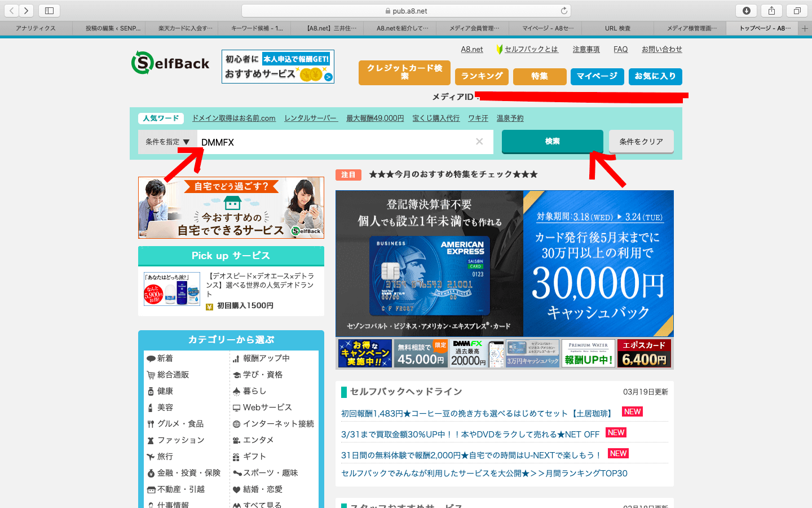The height and width of the screenshot is (508, 812).
Task: Open インターネット接続 category
Action: (273, 424)
